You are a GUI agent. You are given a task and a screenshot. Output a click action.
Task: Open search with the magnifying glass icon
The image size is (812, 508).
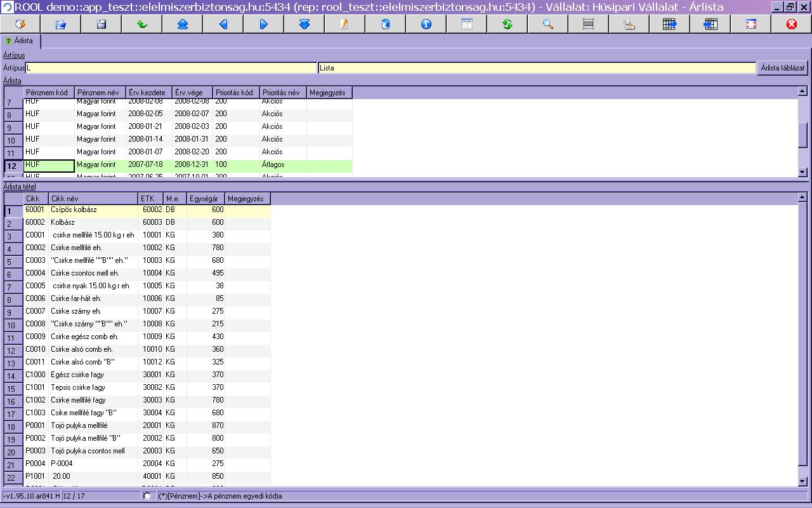548,24
